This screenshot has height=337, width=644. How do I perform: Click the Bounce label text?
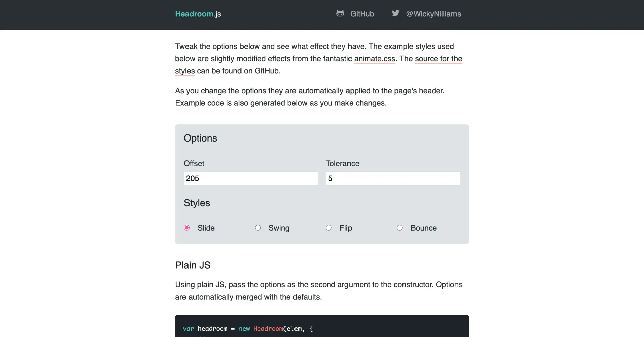coord(423,228)
